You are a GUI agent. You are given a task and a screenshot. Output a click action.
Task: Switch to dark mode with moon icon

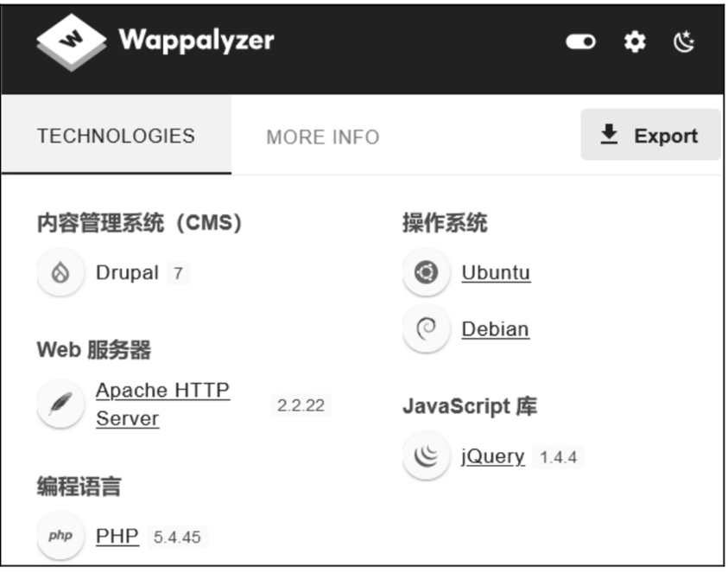click(684, 41)
